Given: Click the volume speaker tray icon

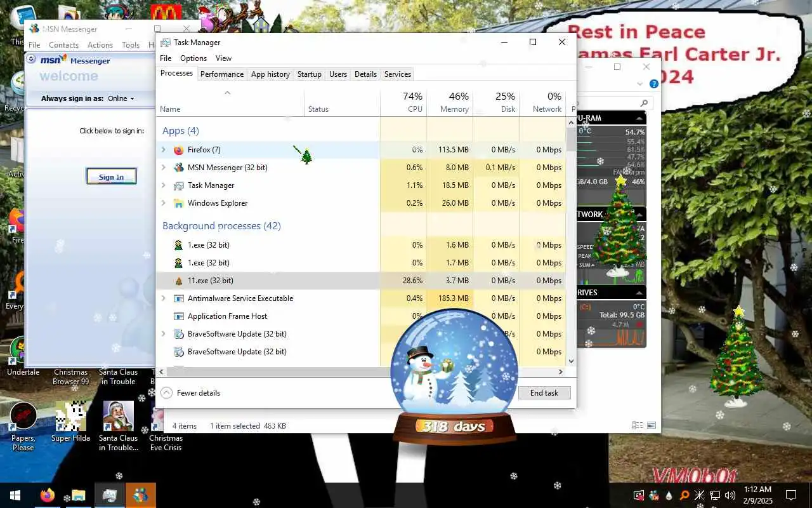Looking at the screenshot, I should click(x=730, y=495).
